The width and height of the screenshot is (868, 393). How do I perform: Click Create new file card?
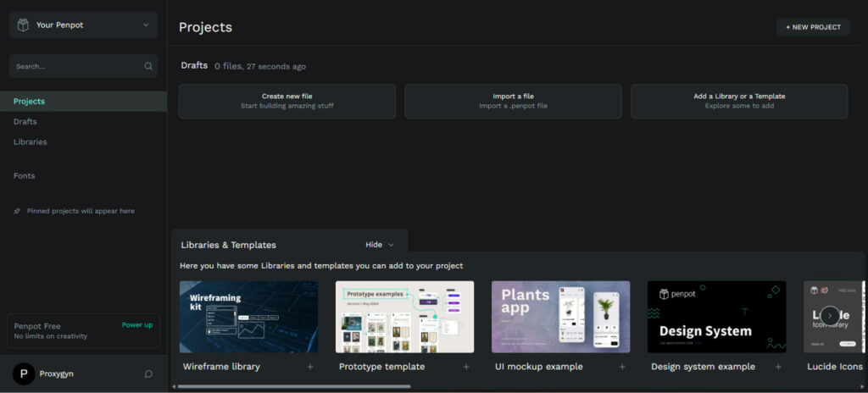click(287, 102)
